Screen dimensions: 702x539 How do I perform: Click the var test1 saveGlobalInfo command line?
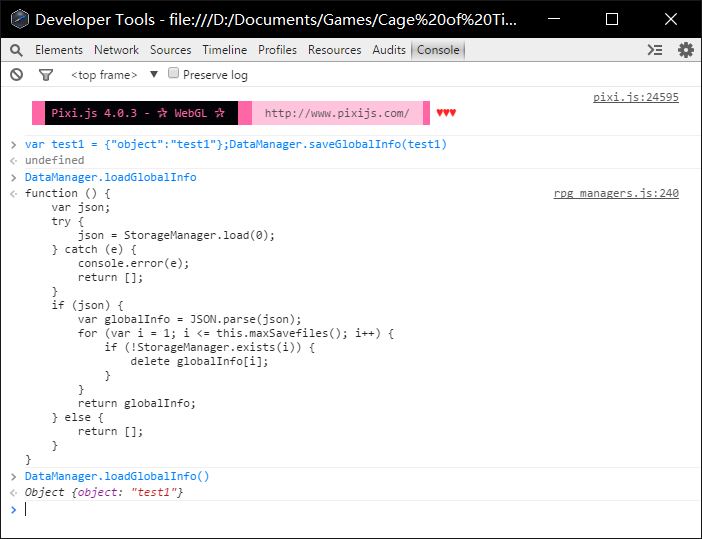[236, 144]
